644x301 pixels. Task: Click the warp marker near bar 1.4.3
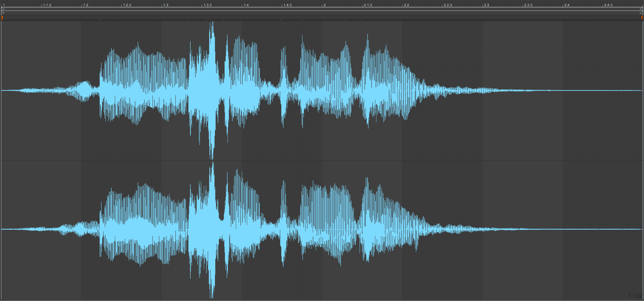coord(281,20)
